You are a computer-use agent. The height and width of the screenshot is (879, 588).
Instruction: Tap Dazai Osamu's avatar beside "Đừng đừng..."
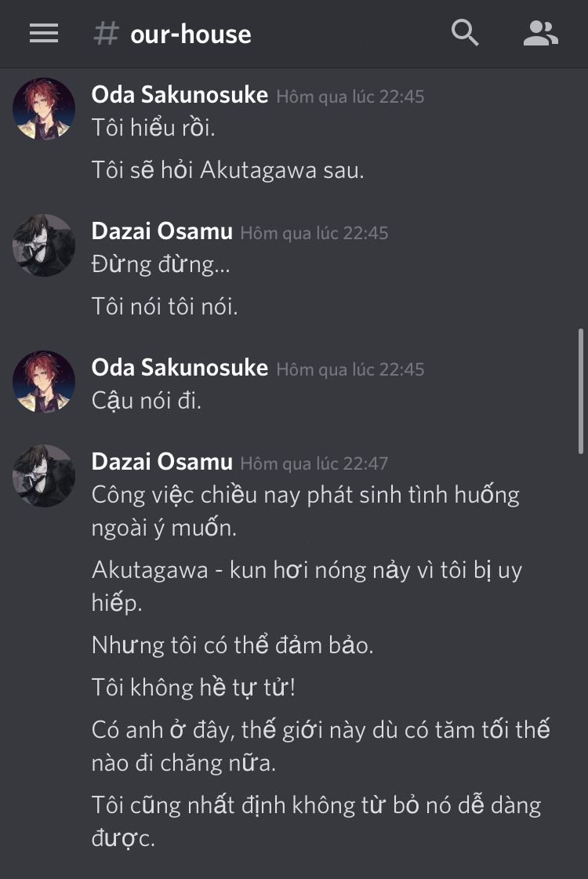pos(44,245)
